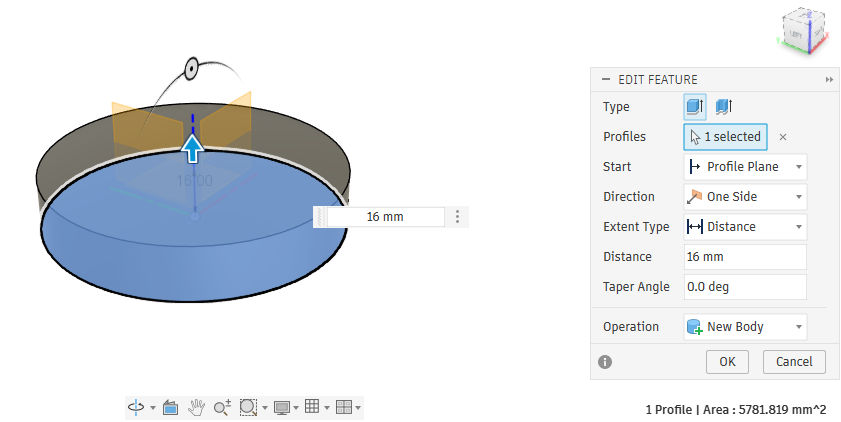
Task: Click the Distance field in the panel
Action: tap(745, 257)
